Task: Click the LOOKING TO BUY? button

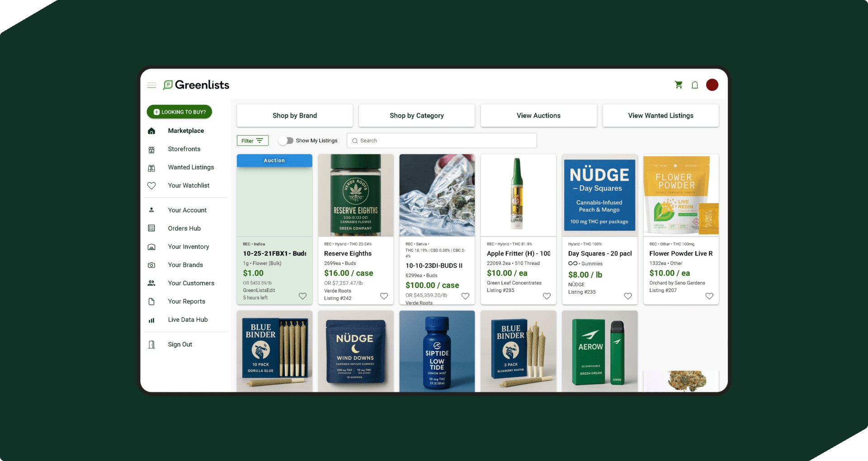Action: (x=179, y=112)
